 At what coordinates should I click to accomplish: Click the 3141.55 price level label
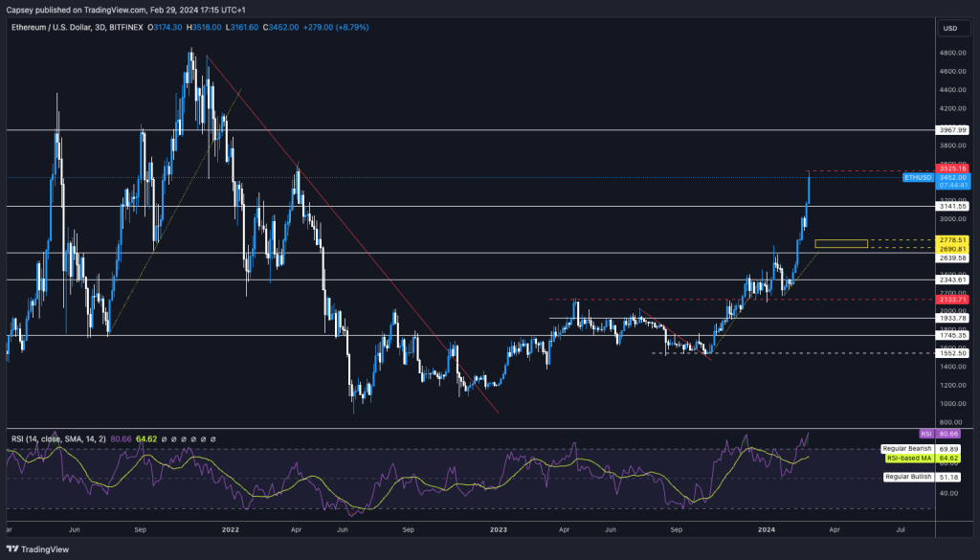click(952, 206)
